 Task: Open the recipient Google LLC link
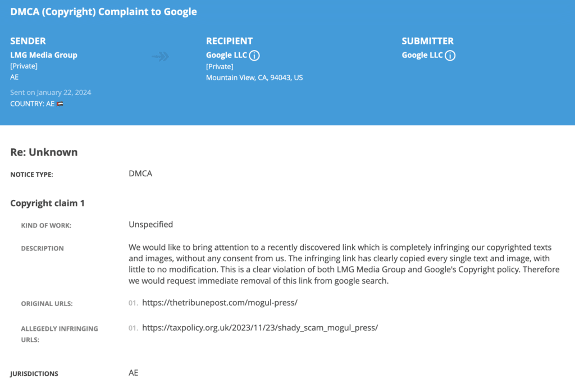click(226, 55)
